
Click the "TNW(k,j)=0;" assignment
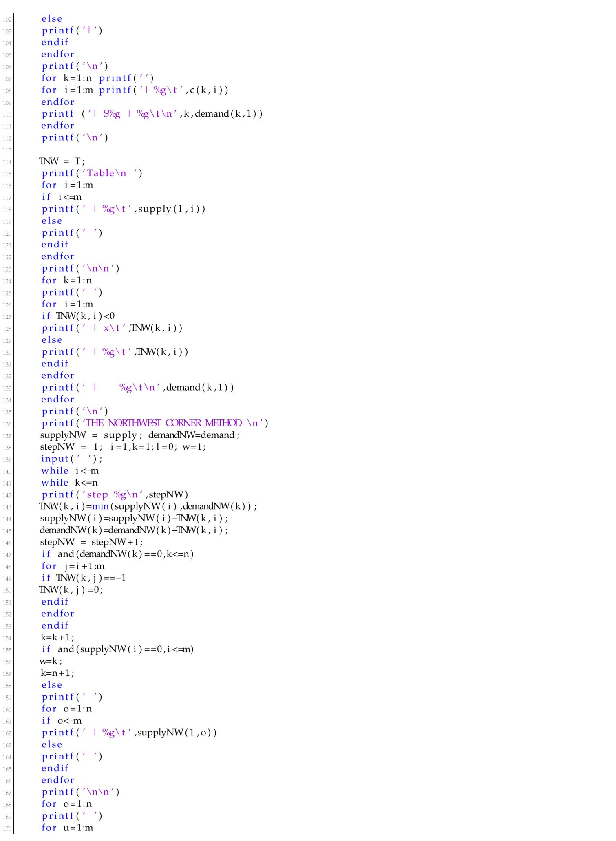[x=71, y=590]
